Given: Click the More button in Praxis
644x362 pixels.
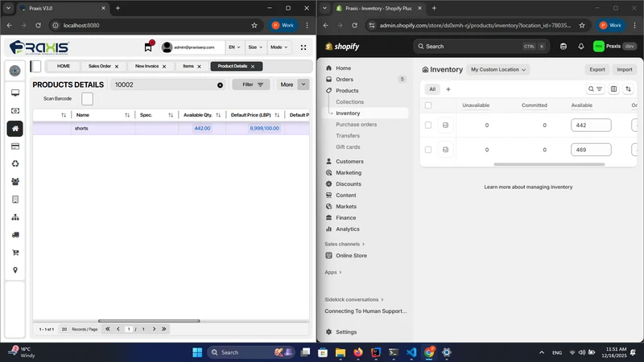Looking at the screenshot, I should click(287, 84).
